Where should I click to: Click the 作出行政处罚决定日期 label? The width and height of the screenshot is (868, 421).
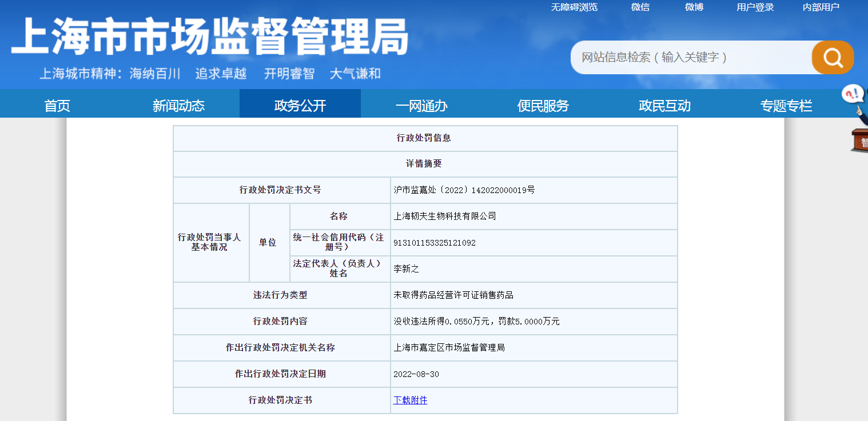coord(280,374)
